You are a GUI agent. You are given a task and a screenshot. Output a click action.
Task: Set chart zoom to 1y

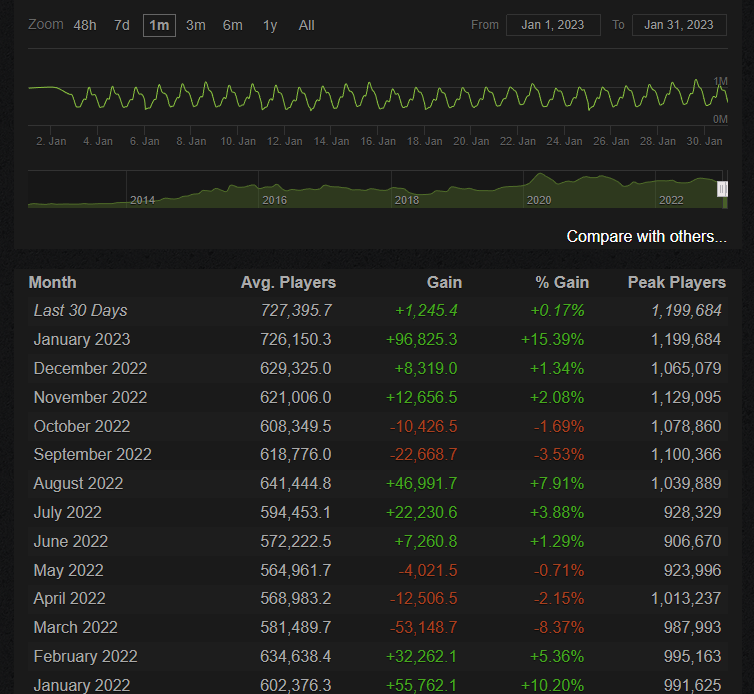click(270, 25)
